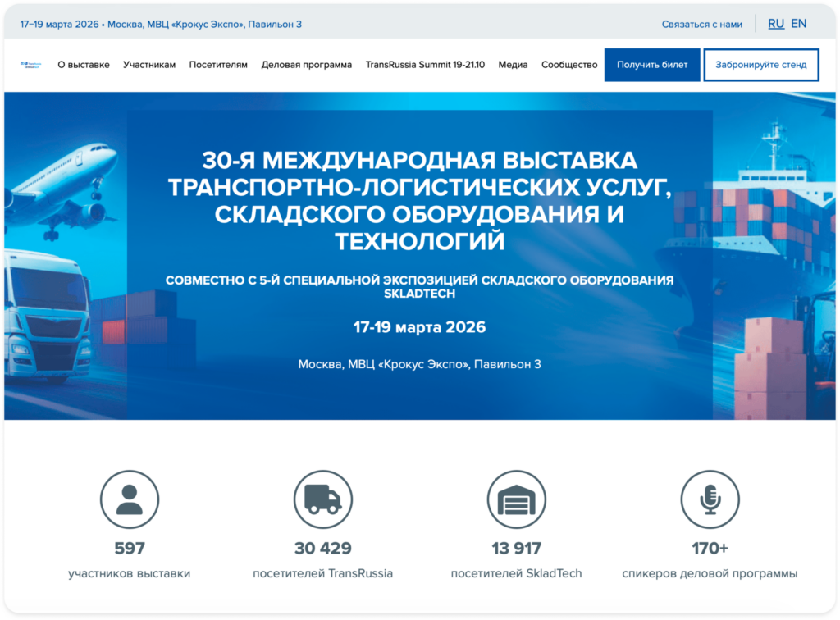Go to Деловая программа section
The height and width of the screenshot is (620, 840).
coord(306,65)
